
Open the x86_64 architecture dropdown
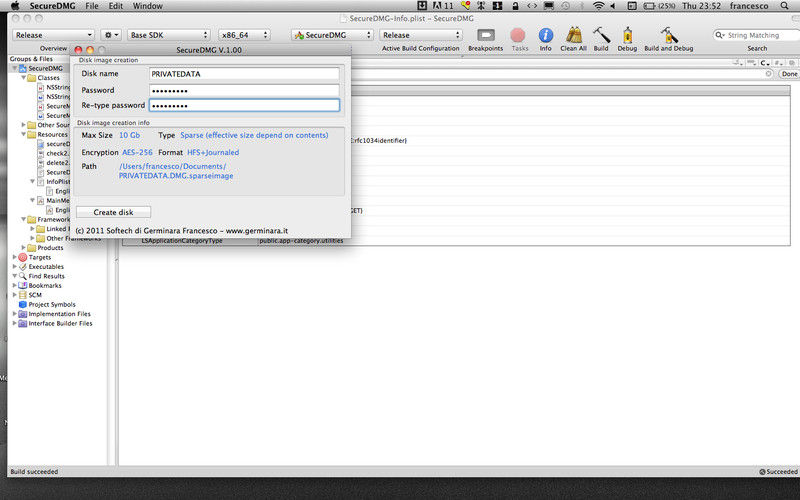coord(244,35)
